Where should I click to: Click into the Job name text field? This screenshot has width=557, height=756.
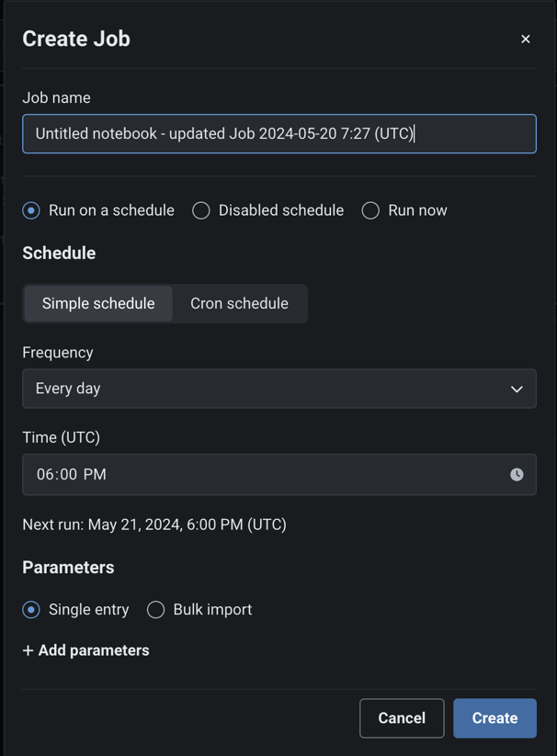coord(278,133)
